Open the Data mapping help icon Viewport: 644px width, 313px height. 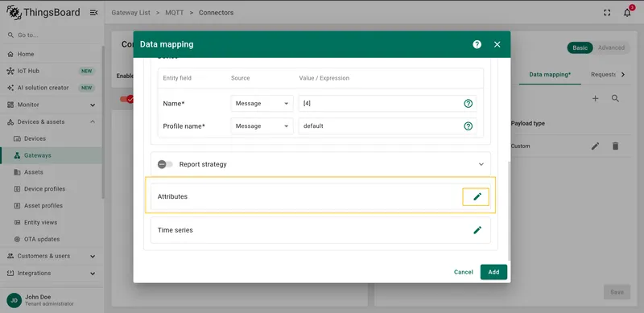pyautogui.click(x=477, y=44)
